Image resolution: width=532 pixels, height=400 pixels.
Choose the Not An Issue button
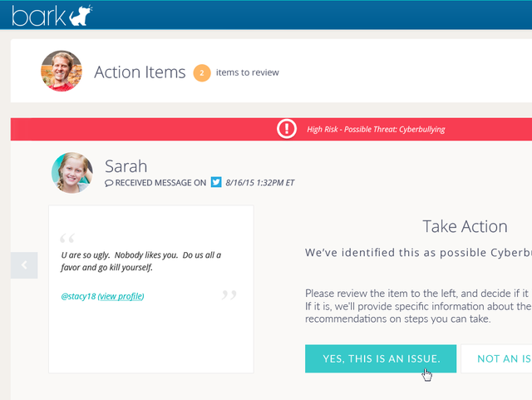coord(496,358)
